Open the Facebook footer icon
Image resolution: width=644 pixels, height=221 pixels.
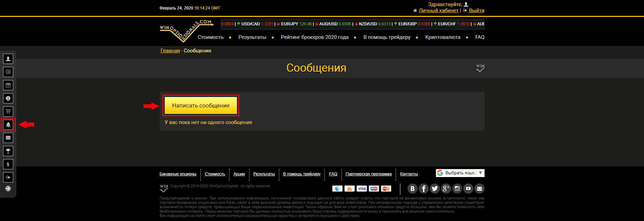pos(423,189)
